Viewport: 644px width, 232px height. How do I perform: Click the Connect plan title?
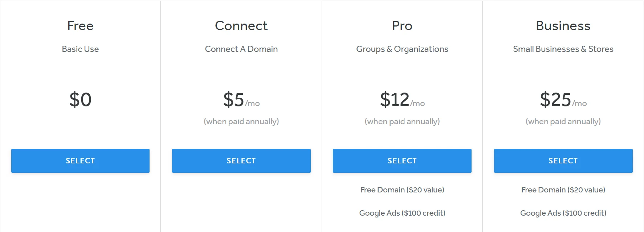241,26
